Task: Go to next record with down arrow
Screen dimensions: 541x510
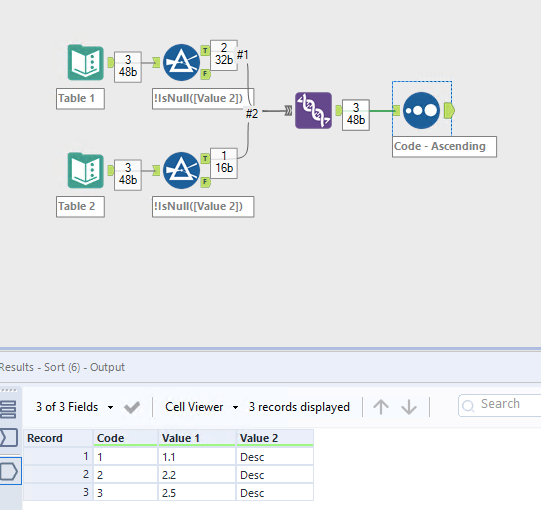Action: coord(409,407)
